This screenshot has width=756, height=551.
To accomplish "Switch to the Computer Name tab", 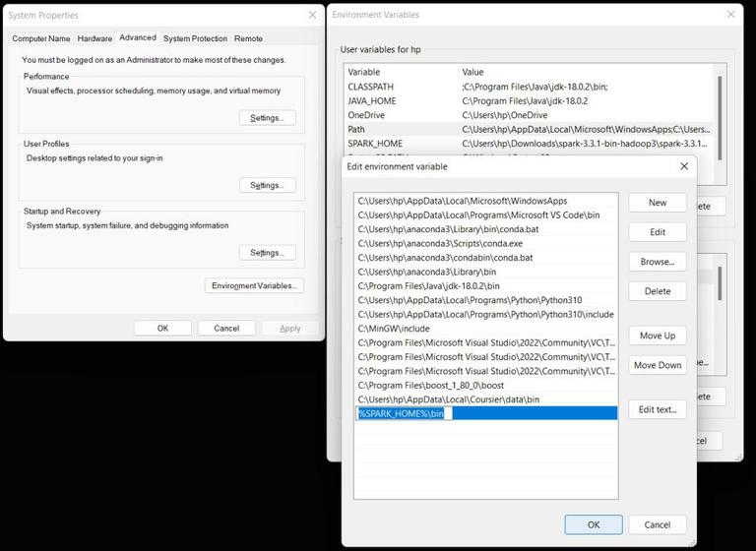I will pos(41,38).
